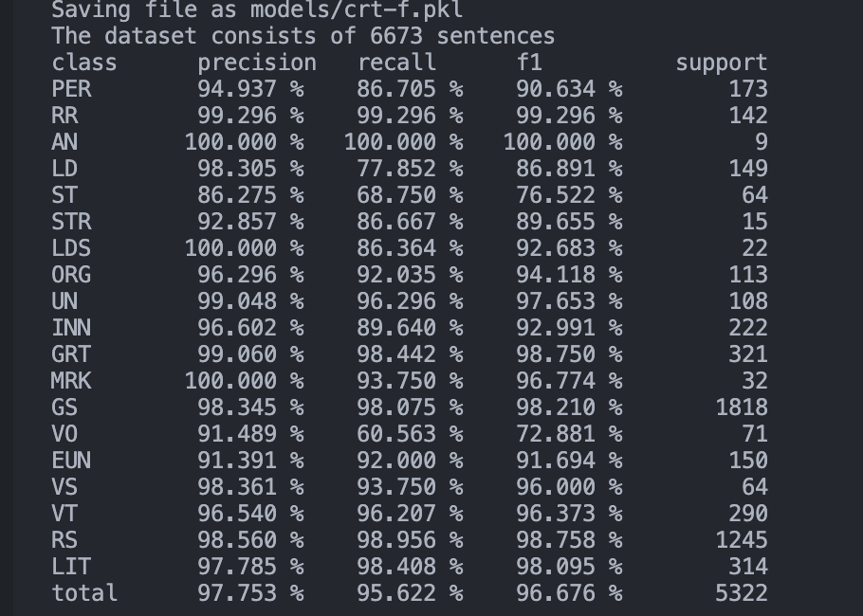Click the LD recall value 77.852
Image resolution: width=863 pixels, height=616 pixels.
click(x=396, y=169)
